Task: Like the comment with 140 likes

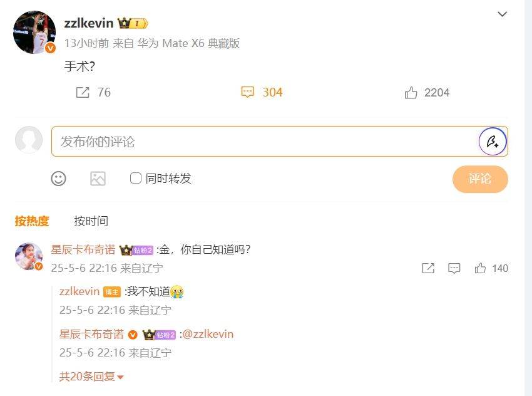Action: click(x=480, y=268)
